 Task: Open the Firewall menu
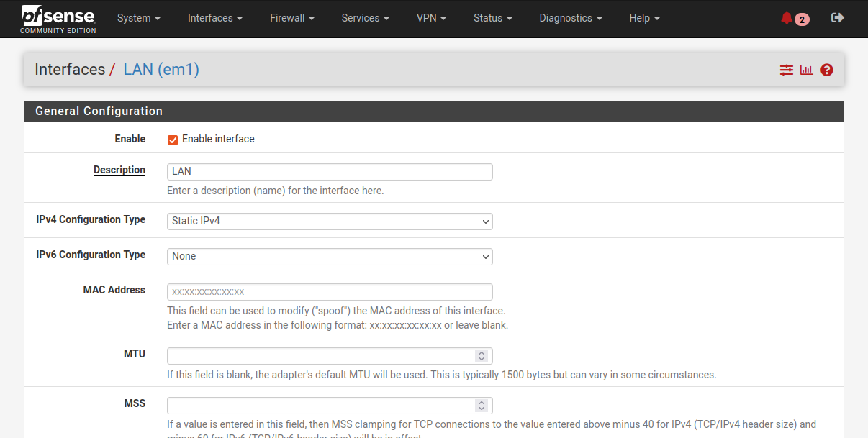click(291, 18)
